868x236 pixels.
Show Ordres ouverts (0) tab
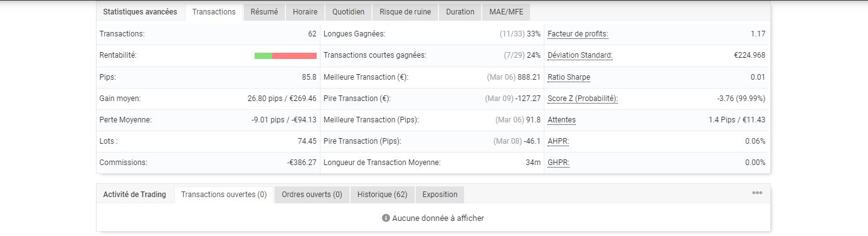click(312, 195)
